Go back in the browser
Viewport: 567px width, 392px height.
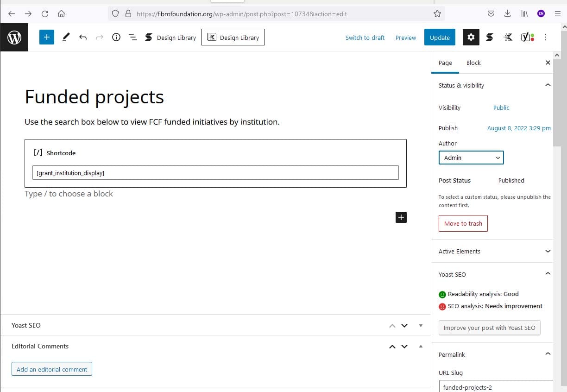[x=12, y=13]
